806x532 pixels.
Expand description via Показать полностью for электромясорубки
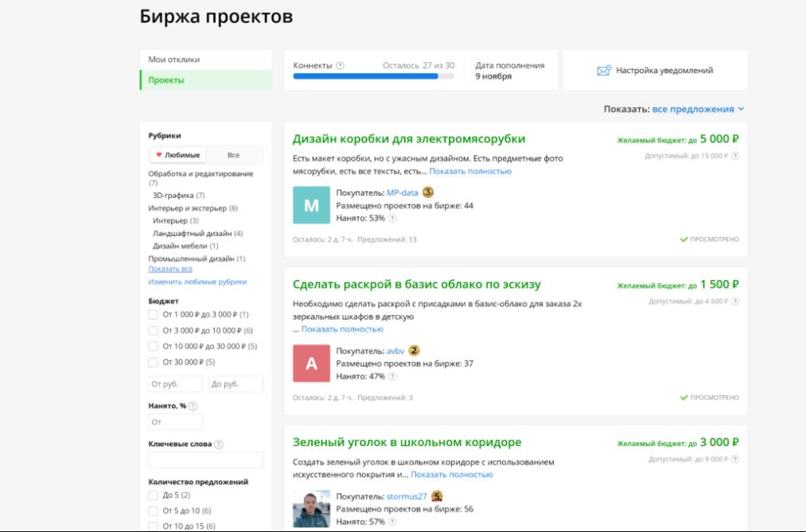[x=470, y=171]
